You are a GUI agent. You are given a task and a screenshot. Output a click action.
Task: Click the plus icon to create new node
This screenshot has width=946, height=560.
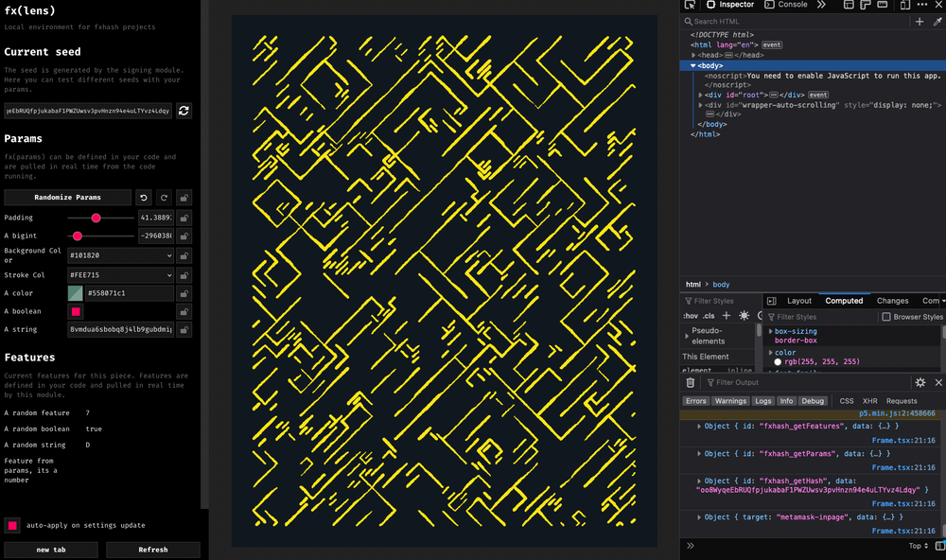point(920,21)
